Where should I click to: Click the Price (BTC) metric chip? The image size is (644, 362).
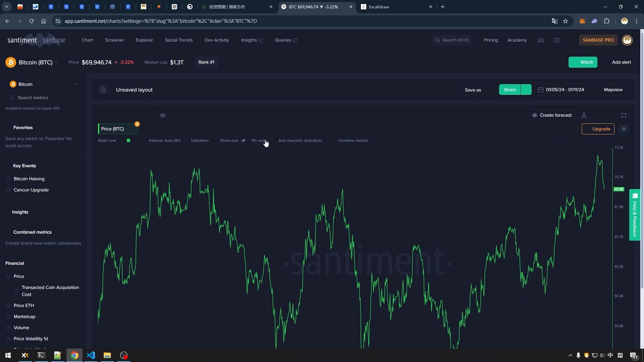pyautogui.click(x=118, y=129)
